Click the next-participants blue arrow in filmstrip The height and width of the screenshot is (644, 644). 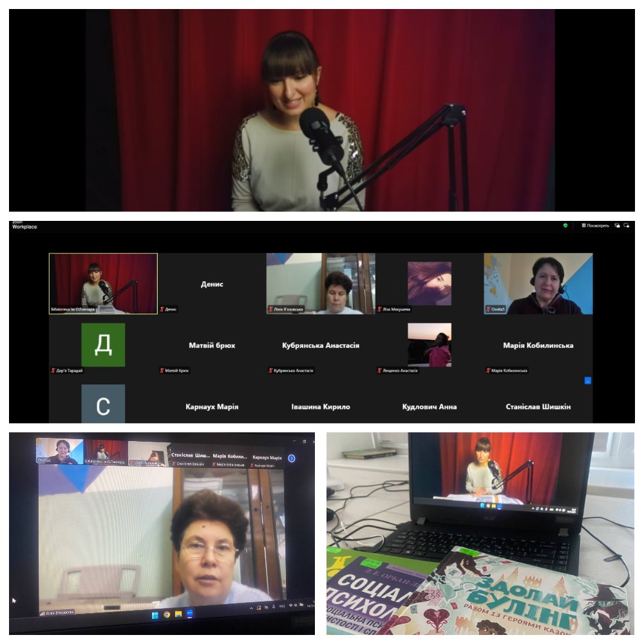(292, 458)
